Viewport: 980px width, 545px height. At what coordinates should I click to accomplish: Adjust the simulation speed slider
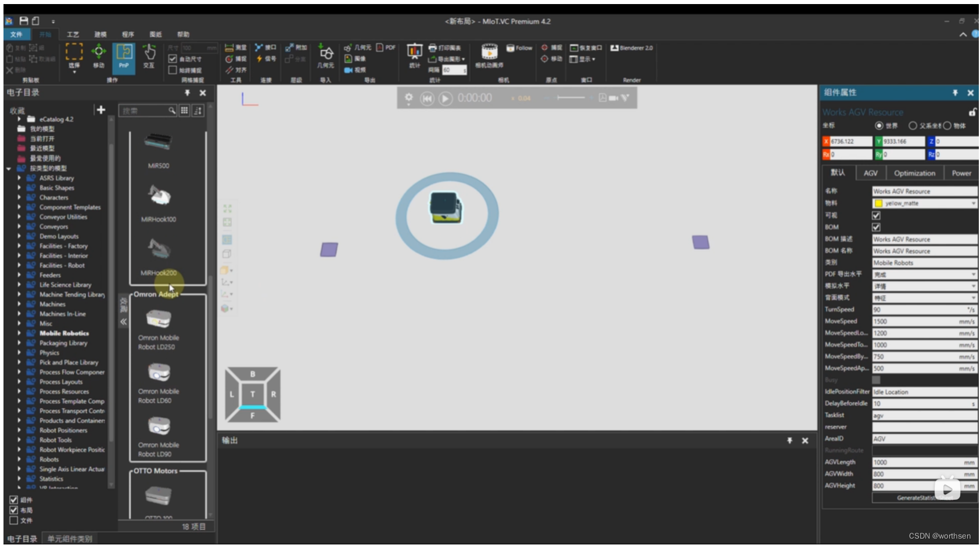571,98
